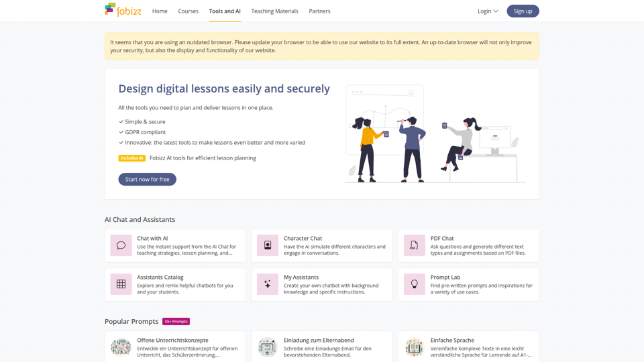Open Teaching Materials in navigation
This screenshot has width=644, height=362.
[275, 11]
